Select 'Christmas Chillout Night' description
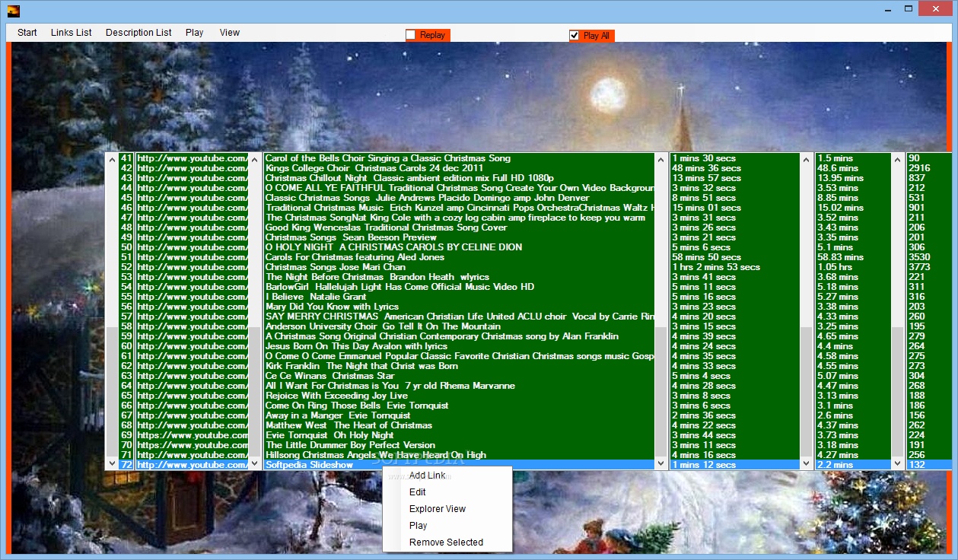Screen dimensions: 958x560 (x=459, y=178)
